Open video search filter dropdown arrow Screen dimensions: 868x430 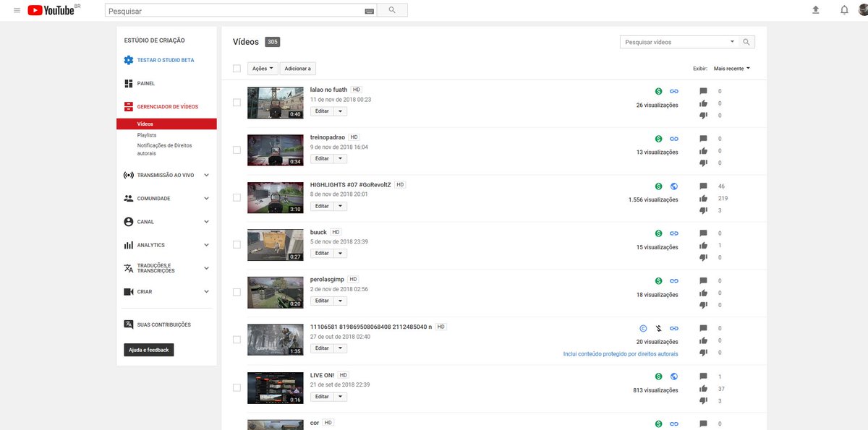[732, 42]
